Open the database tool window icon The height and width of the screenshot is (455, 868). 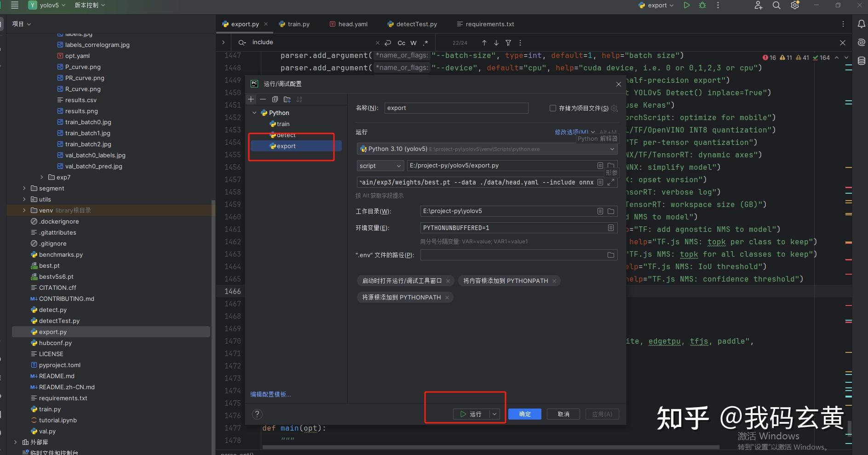(x=862, y=60)
